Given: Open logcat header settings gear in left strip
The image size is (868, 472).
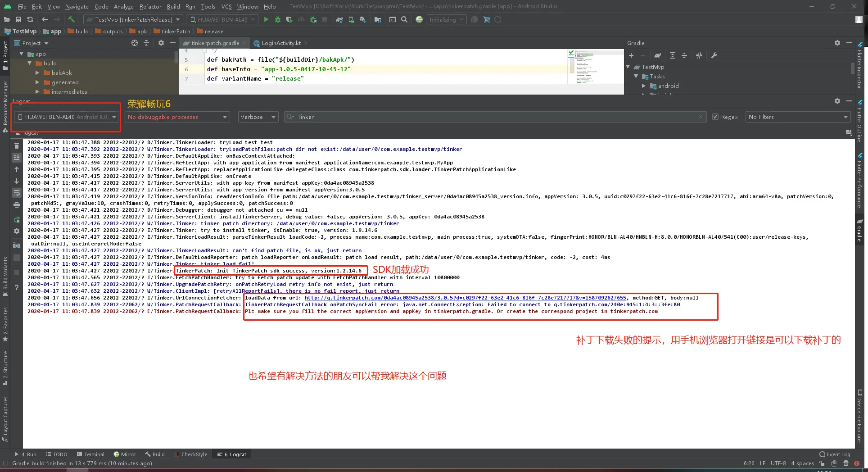Looking at the screenshot, I should click(x=17, y=231).
